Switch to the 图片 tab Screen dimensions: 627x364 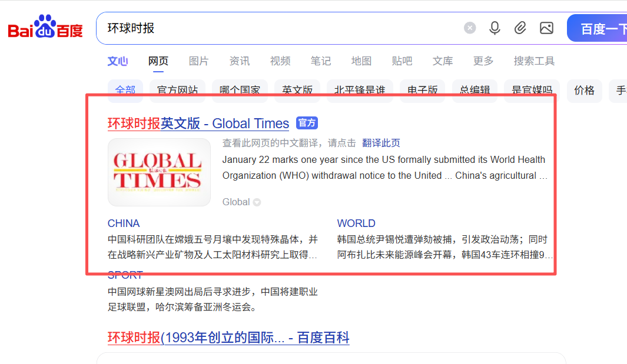pyautogui.click(x=198, y=61)
